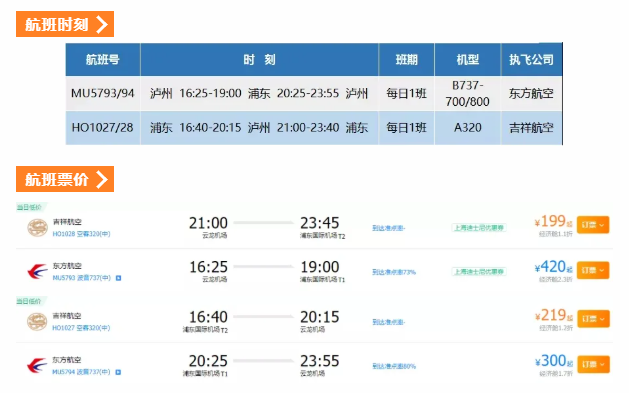This screenshot has width=629, height=393.
Task: Click the Disney coupon tag on 16:25 flight
Action: [x=479, y=272]
